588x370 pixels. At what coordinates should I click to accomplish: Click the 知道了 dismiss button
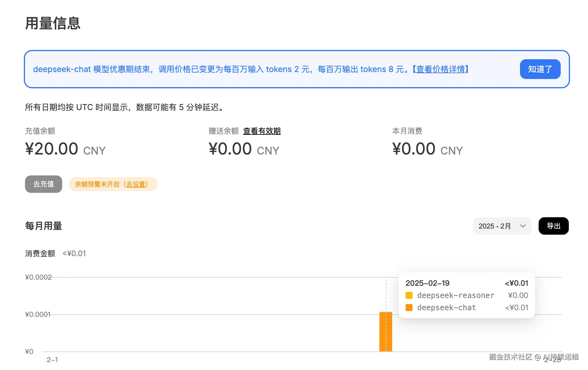click(x=540, y=69)
